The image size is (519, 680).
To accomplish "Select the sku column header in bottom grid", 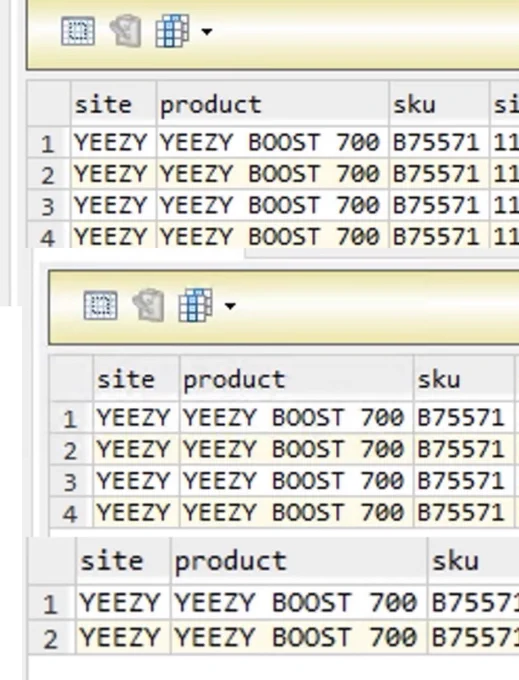I will tap(473, 560).
